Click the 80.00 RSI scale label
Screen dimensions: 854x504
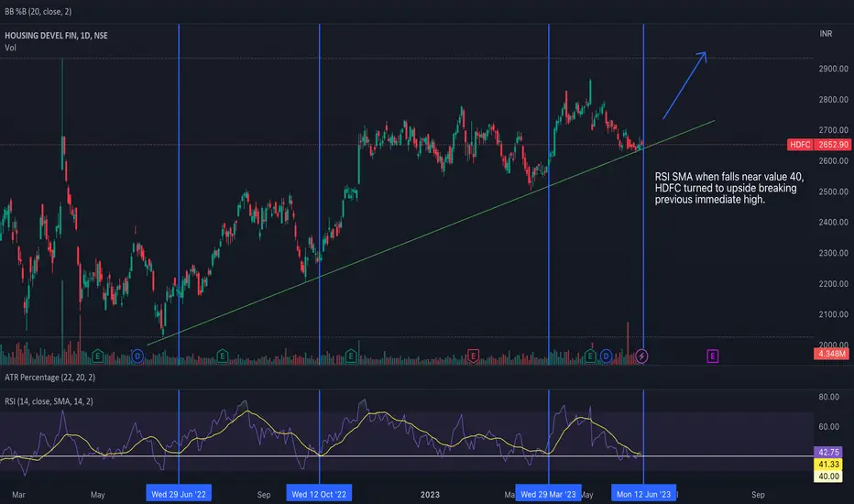click(x=828, y=397)
